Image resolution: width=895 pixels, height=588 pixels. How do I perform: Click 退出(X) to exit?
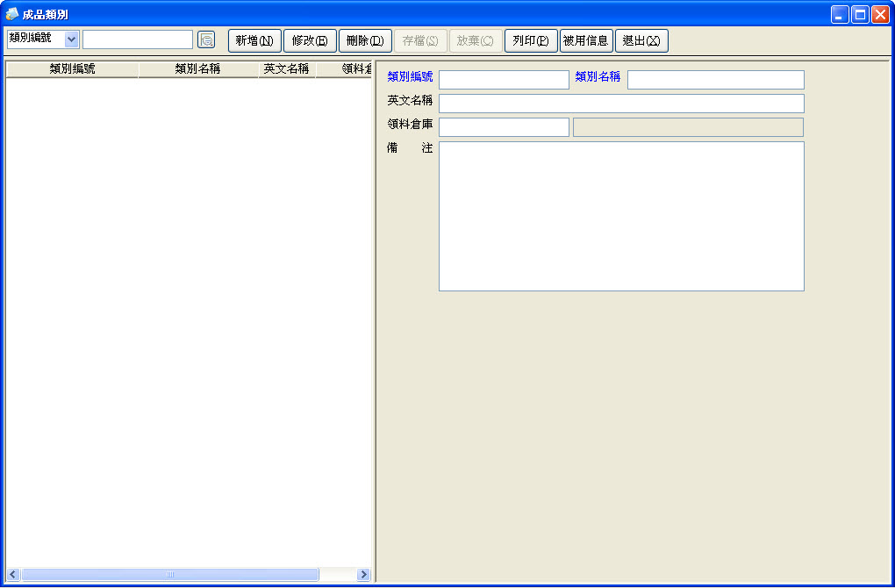(641, 40)
